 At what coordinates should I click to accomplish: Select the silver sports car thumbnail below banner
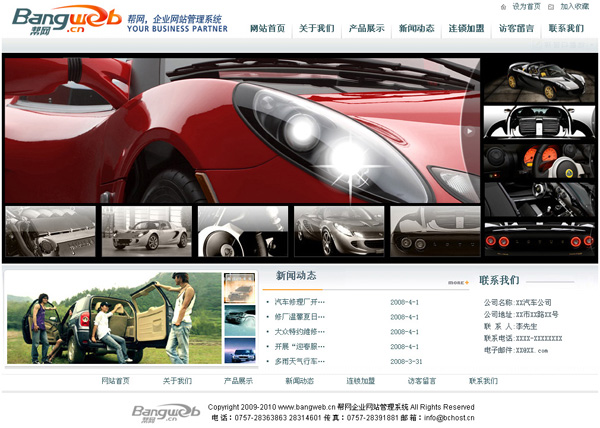click(146, 231)
